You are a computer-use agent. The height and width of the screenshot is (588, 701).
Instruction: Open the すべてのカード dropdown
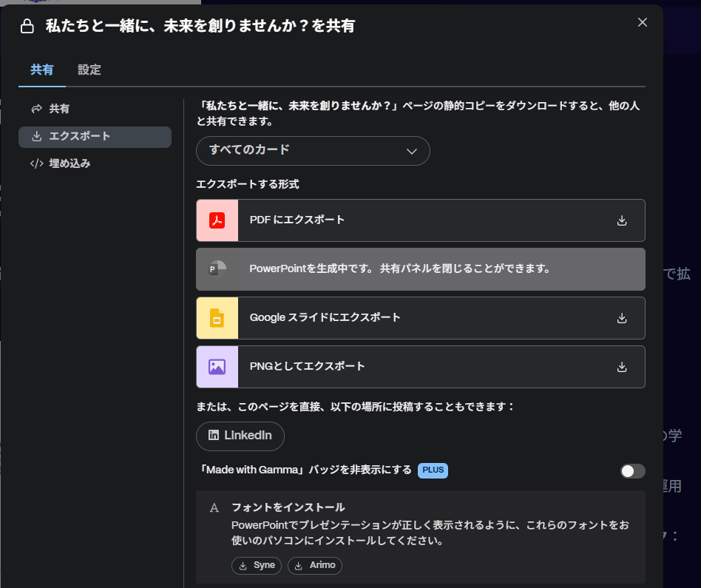coord(313,151)
